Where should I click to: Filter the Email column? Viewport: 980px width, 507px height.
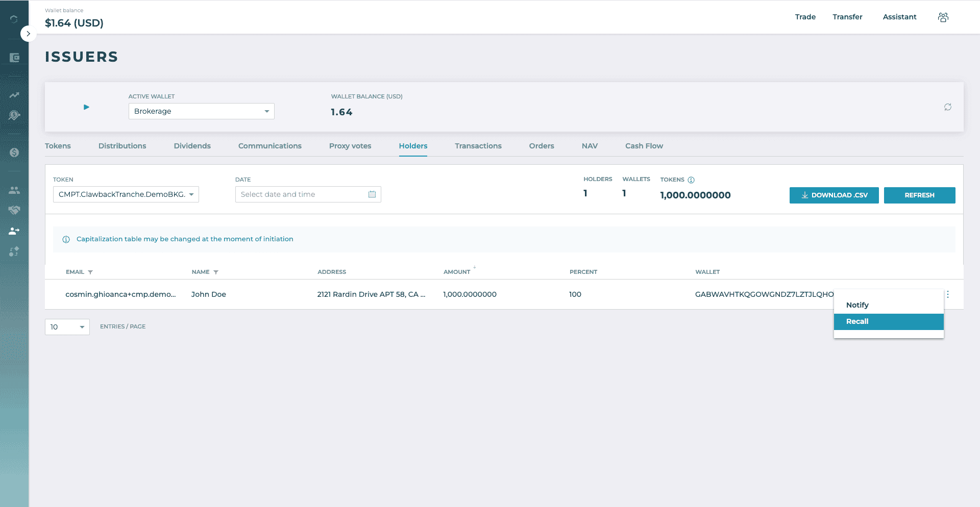click(90, 272)
